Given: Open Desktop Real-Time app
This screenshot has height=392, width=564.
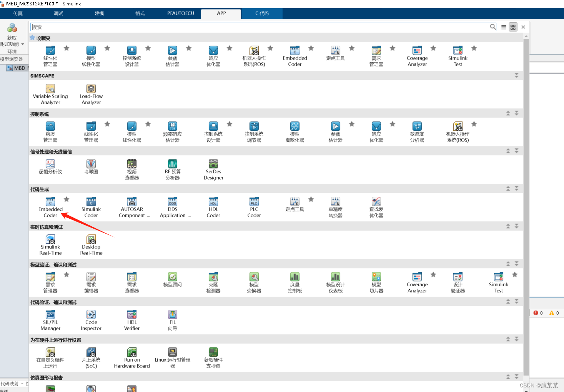Looking at the screenshot, I should pyautogui.click(x=91, y=245).
